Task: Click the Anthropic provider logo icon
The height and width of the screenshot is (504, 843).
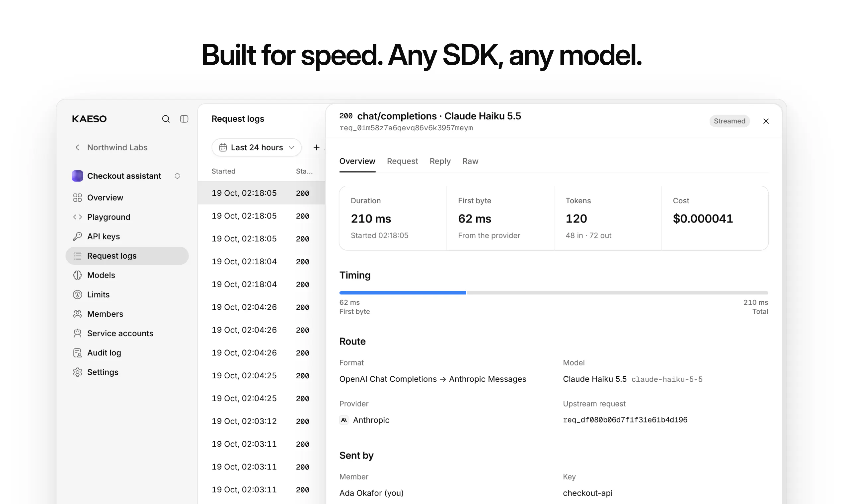Action: (x=344, y=420)
